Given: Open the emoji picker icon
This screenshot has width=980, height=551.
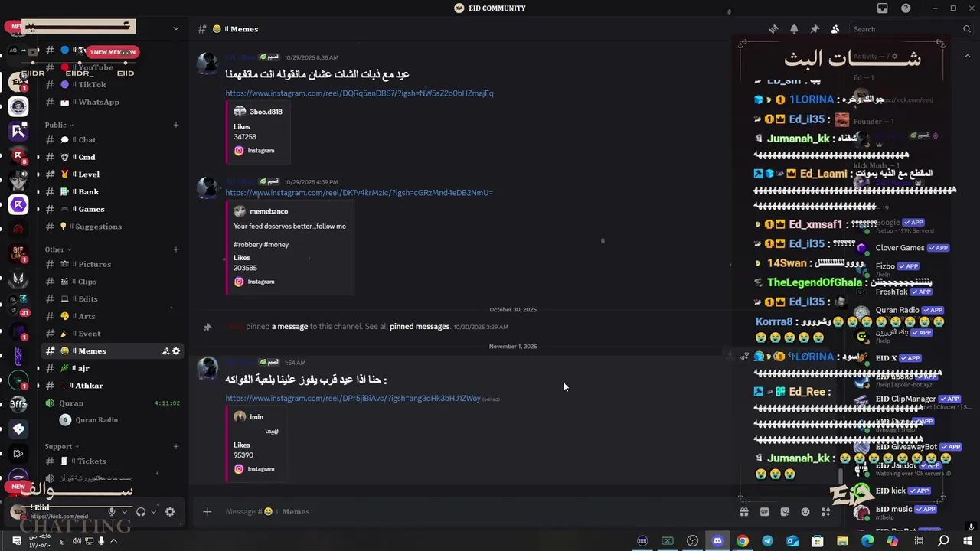Looking at the screenshot, I should tap(805, 511).
